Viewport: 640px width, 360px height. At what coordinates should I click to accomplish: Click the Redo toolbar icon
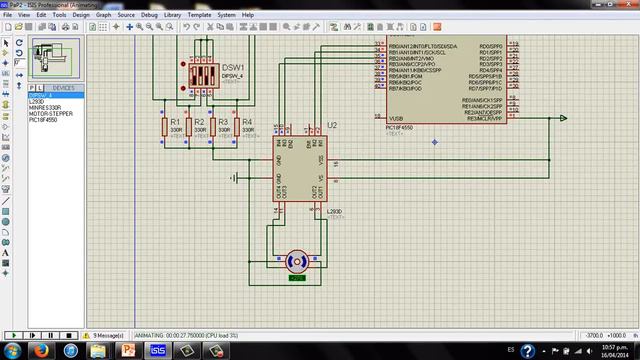pyautogui.click(x=197, y=27)
